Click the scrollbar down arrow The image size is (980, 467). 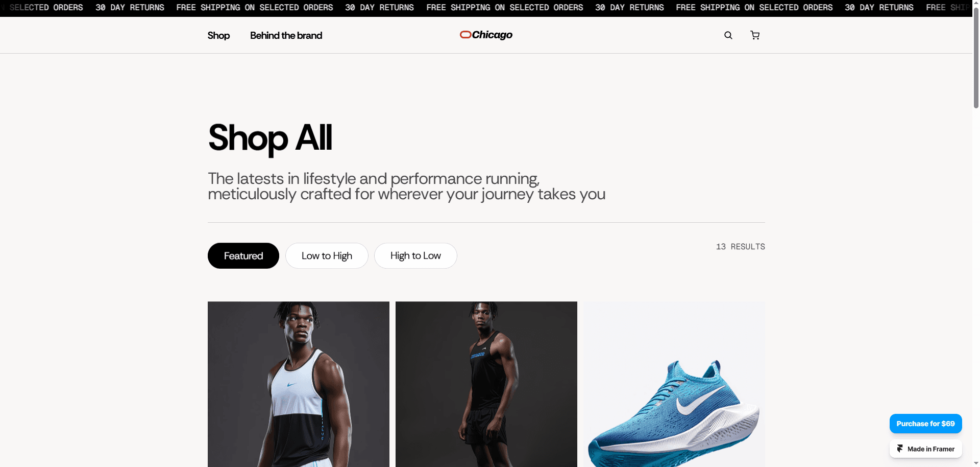pyautogui.click(x=976, y=463)
